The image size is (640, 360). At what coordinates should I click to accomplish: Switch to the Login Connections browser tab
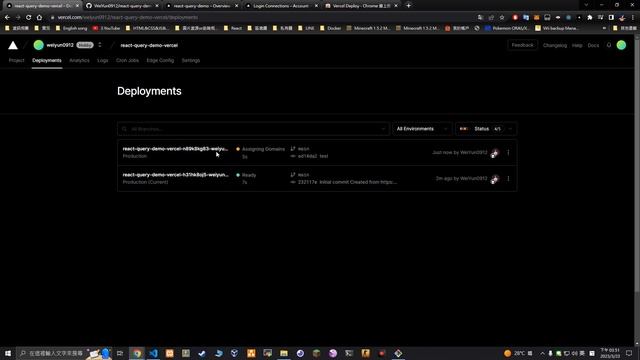point(281,6)
